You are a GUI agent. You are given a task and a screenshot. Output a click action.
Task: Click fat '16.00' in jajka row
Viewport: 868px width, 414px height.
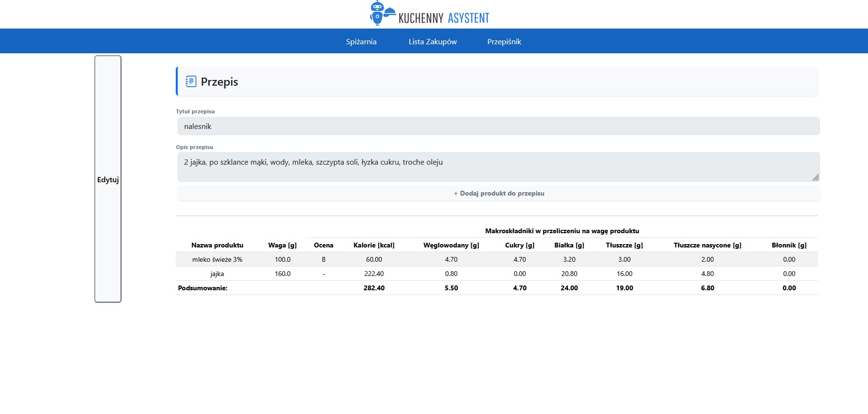[x=625, y=274]
